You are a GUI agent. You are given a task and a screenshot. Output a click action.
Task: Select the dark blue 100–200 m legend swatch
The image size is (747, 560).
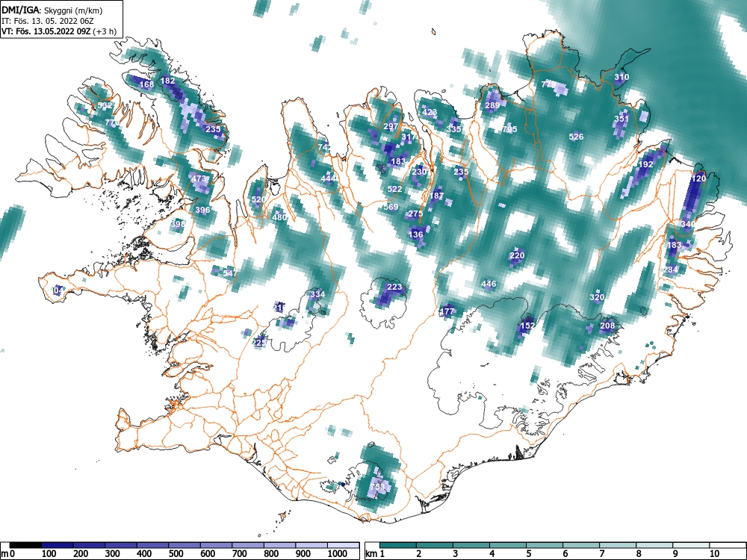58,545
